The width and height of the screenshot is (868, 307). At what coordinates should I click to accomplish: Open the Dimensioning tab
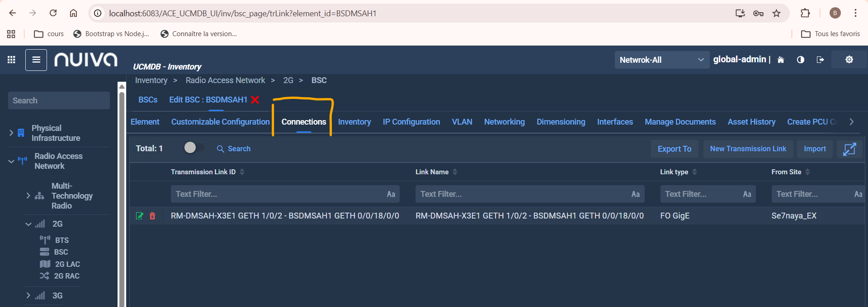(x=561, y=122)
